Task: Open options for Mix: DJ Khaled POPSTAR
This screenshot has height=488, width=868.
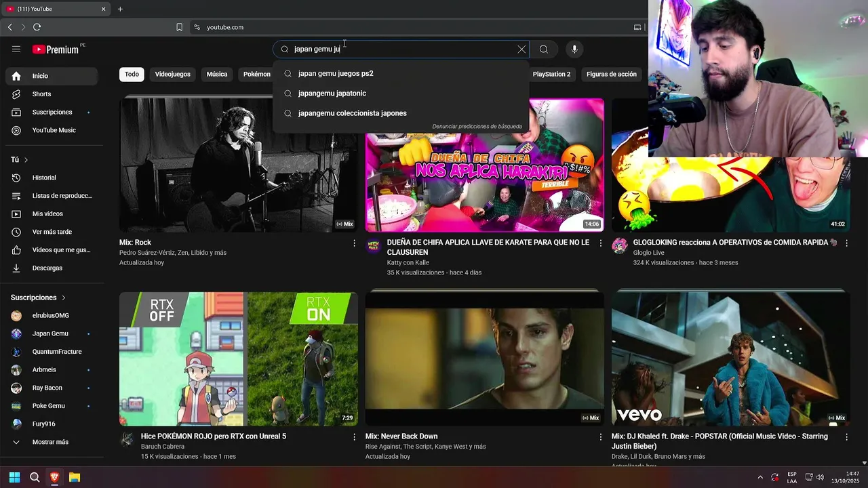Action: (x=846, y=437)
